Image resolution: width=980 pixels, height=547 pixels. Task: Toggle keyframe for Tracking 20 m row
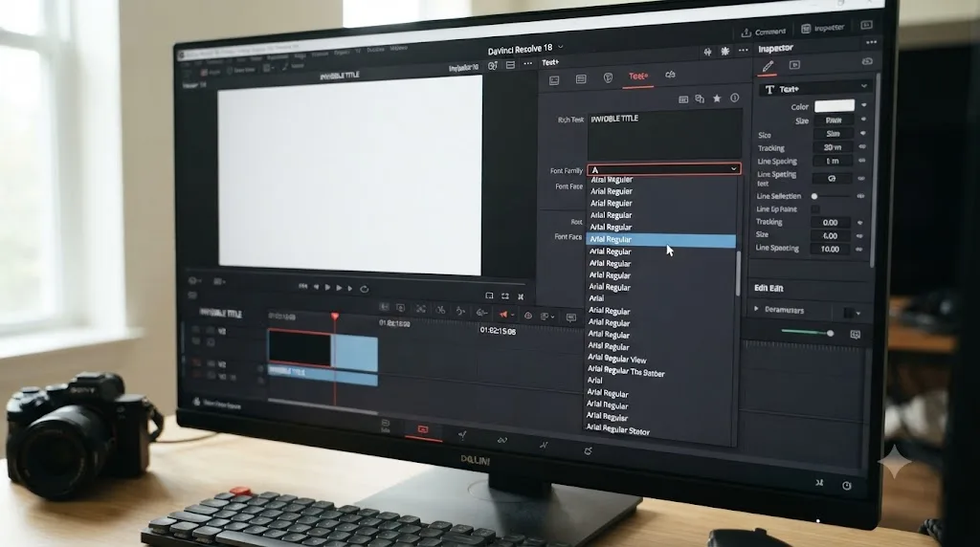(862, 146)
